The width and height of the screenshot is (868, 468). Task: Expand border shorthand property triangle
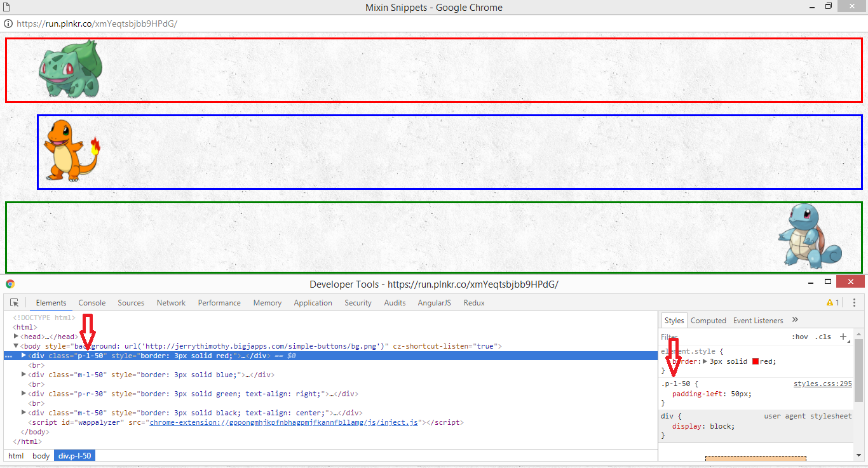pos(705,361)
